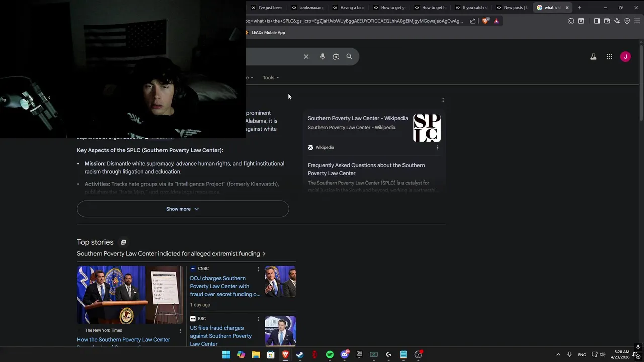Open the browser extensions puzzle icon
644x362 pixels.
coord(571,21)
